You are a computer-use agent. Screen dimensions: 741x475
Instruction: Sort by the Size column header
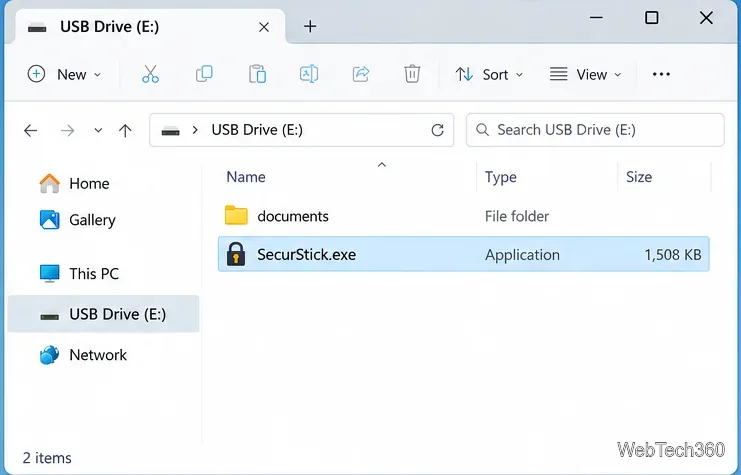pos(639,177)
